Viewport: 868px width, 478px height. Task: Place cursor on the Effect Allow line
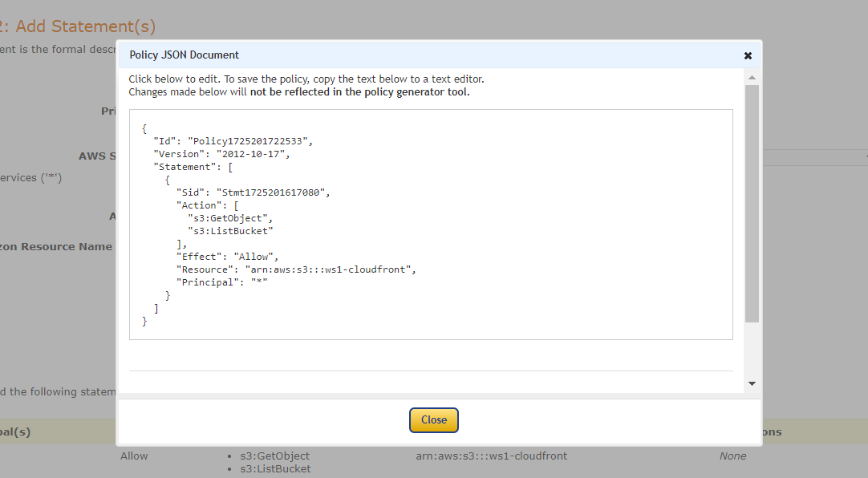click(x=224, y=257)
